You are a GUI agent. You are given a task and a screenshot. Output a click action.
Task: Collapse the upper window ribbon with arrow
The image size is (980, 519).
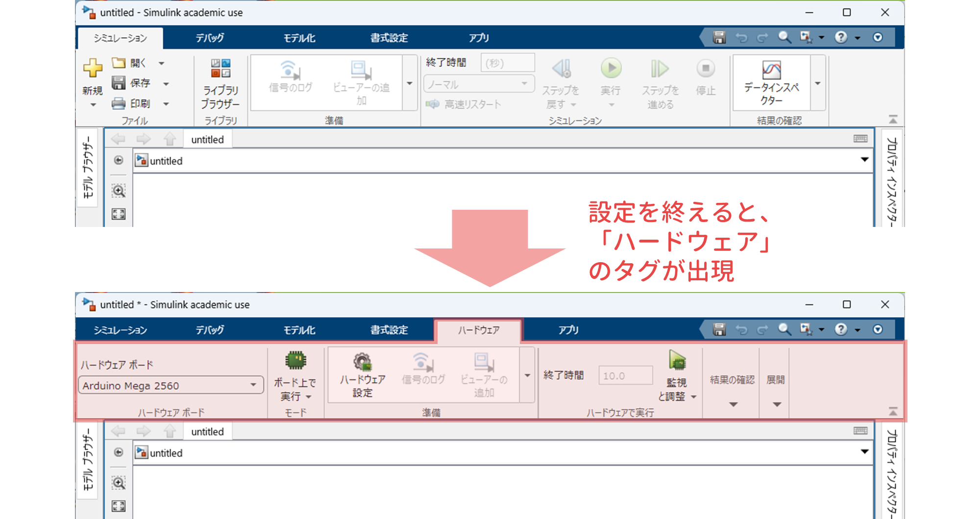tap(893, 120)
